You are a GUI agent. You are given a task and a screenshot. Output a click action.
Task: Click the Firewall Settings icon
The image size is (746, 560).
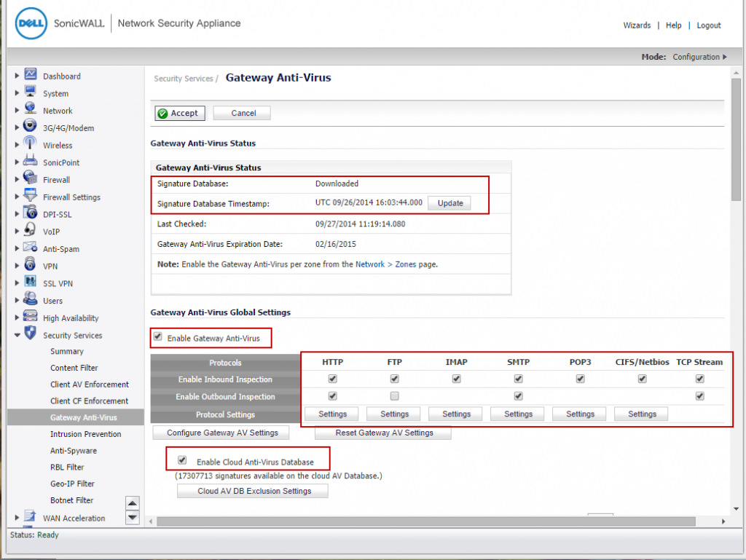(x=31, y=195)
